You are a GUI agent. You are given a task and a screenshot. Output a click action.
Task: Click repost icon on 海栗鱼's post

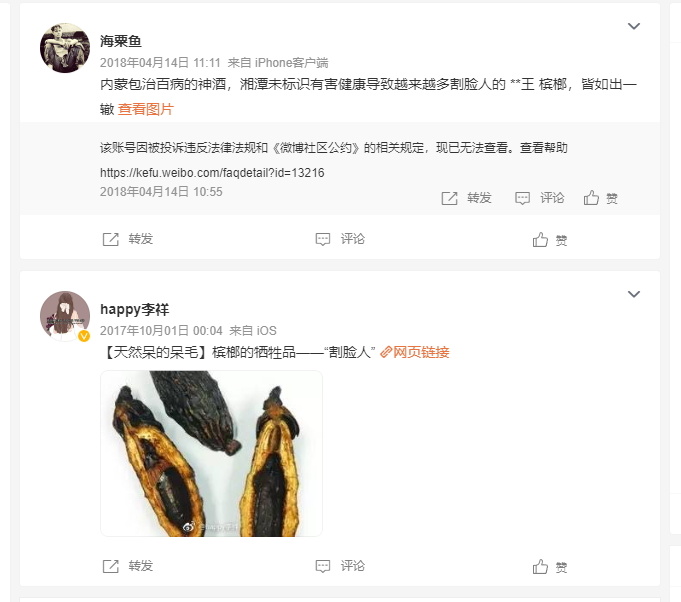110,239
